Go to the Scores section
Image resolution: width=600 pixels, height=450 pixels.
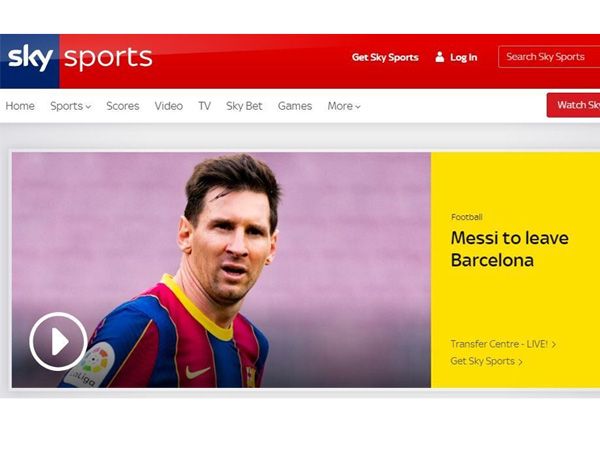(x=123, y=106)
